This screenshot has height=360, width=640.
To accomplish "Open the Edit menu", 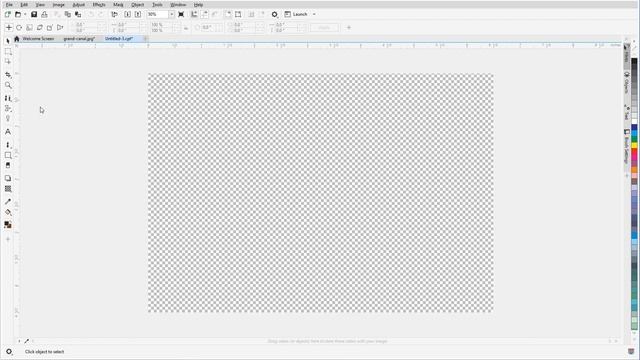I will (x=24, y=4).
